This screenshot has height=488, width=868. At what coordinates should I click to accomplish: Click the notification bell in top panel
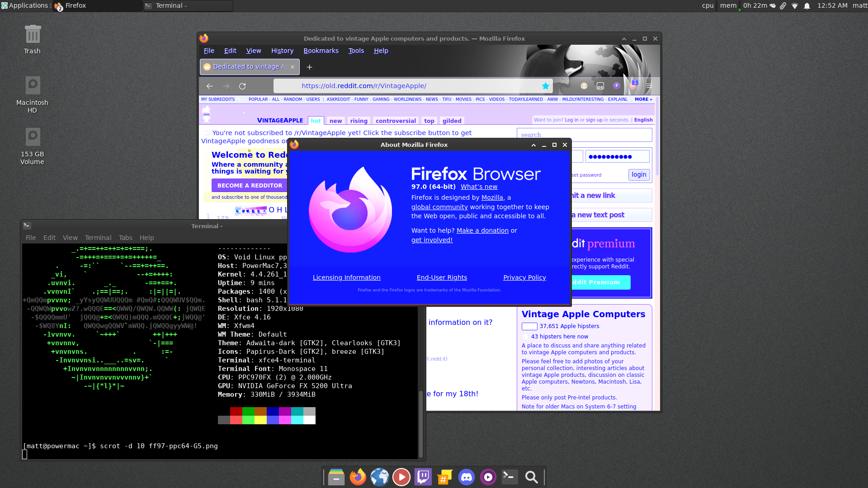[807, 6]
